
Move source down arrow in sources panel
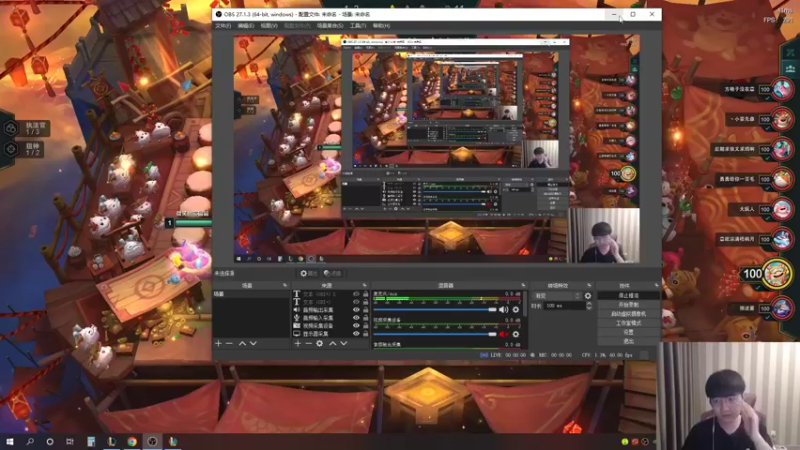(343, 344)
